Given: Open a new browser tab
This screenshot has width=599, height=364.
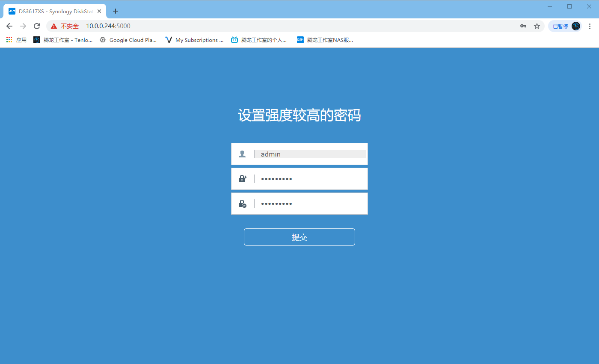Looking at the screenshot, I should [x=115, y=12].
